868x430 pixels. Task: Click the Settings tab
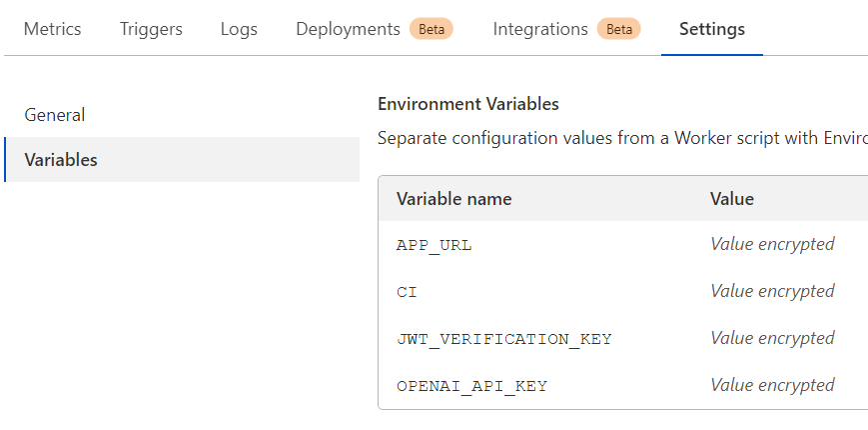[712, 29]
